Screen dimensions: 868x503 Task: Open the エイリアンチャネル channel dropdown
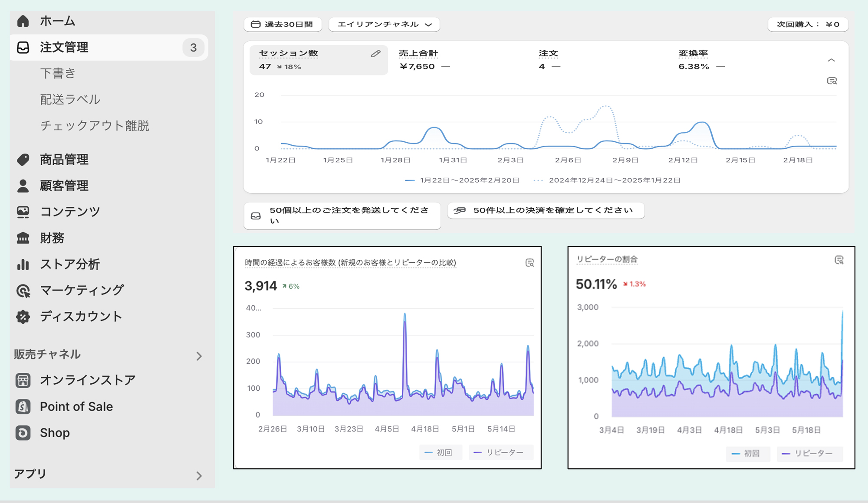click(384, 24)
